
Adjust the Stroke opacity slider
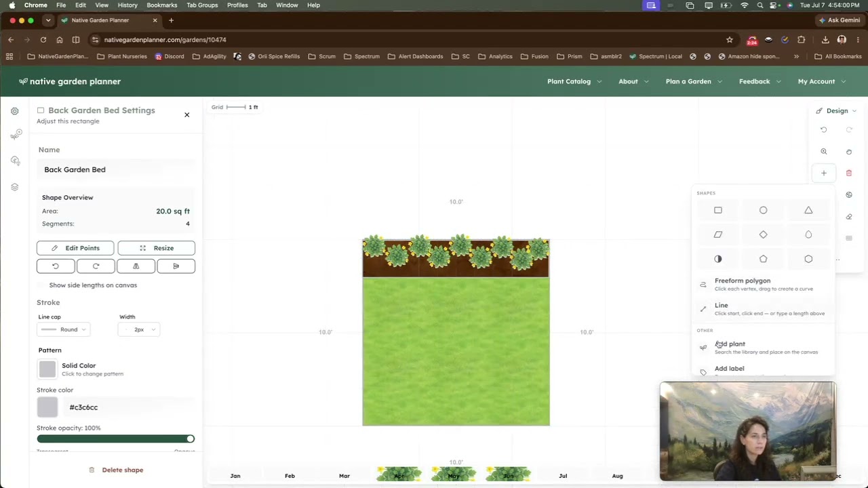point(116,439)
